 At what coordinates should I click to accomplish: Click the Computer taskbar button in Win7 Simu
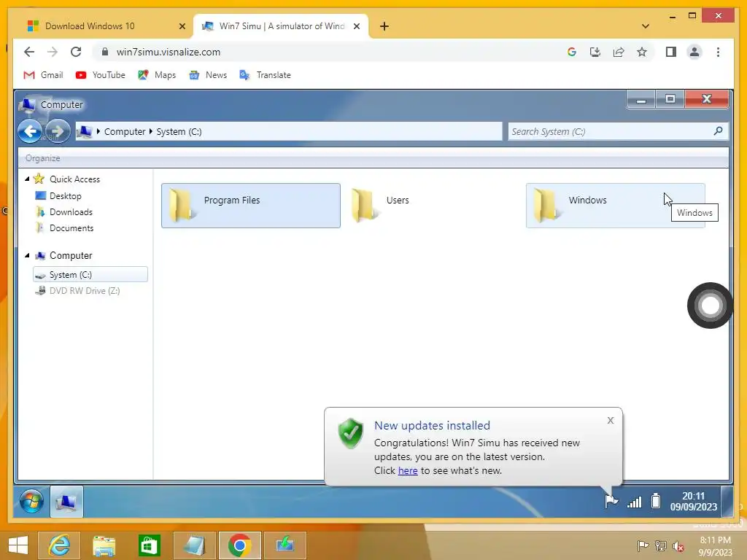[x=66, y=501]
